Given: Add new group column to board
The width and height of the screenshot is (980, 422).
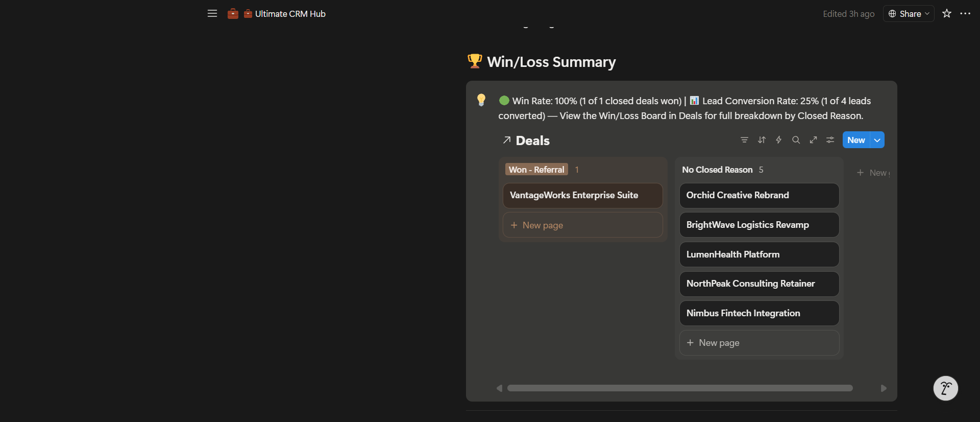Looking at the screenshot, I should [x=873, y=173].
